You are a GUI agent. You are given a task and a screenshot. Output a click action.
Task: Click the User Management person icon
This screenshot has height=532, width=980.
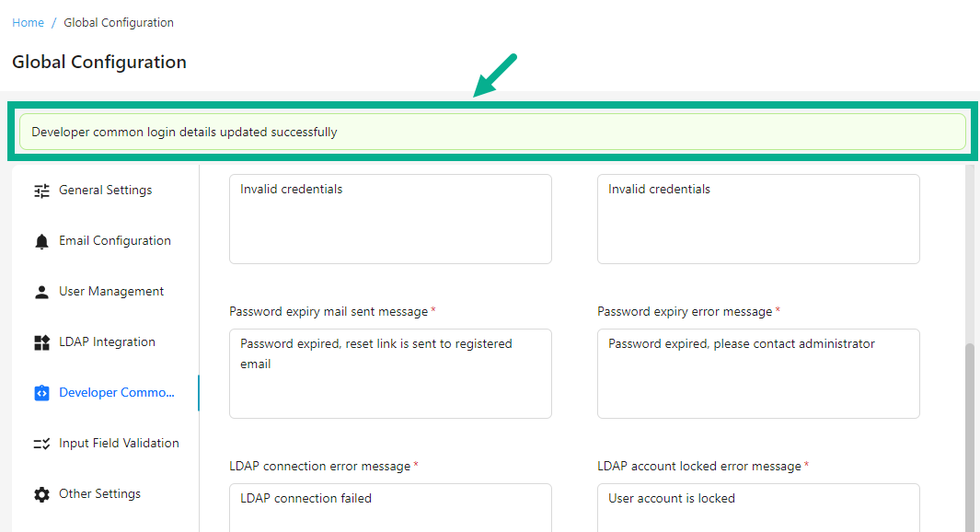(x=41, y=292)
